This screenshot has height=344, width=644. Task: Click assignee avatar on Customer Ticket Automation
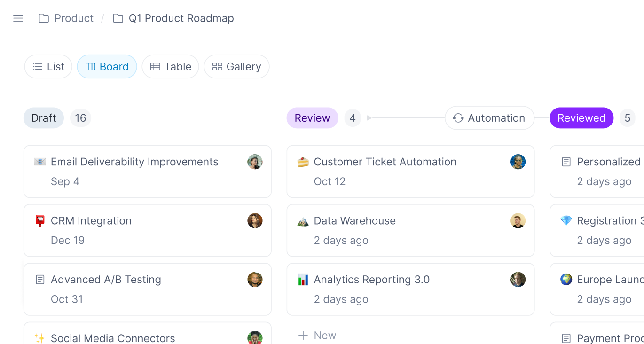tap(518, 162)
